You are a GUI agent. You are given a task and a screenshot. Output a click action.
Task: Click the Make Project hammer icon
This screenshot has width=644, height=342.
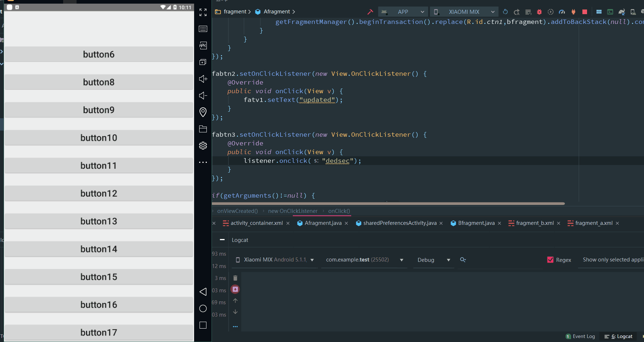370,12
